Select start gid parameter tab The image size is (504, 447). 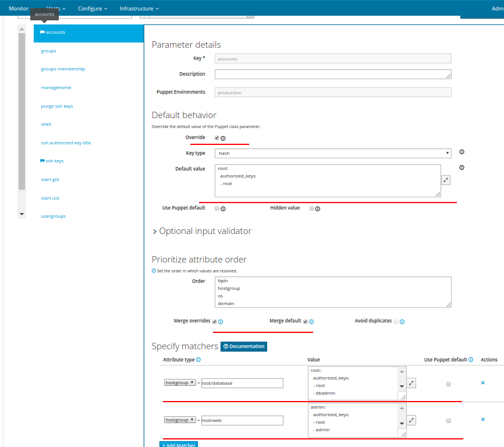[50, 179]
